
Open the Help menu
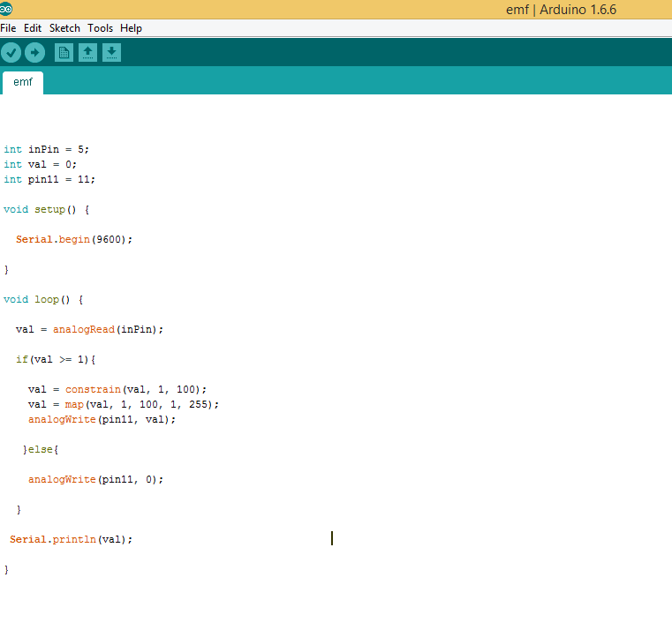click(132, 28)
